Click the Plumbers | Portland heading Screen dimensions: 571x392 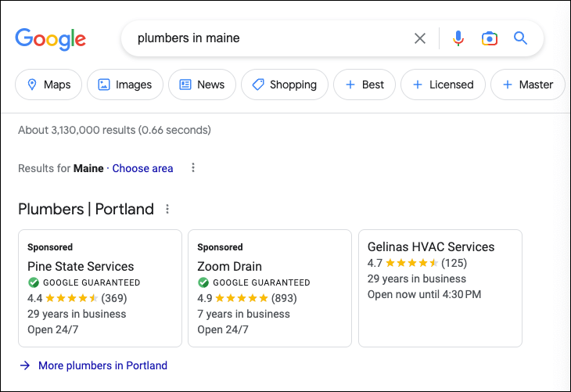coord(86,209)
